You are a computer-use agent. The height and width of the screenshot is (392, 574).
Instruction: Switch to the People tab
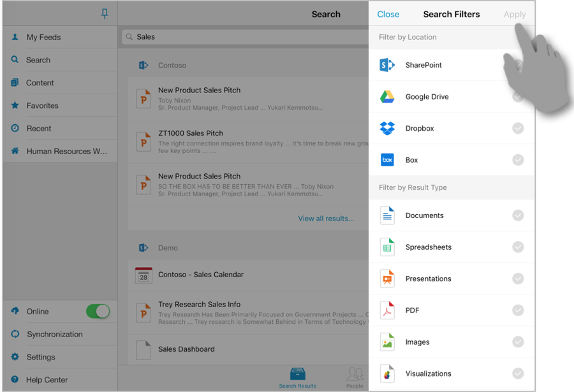pyautogui.click(x=355, y=377)
